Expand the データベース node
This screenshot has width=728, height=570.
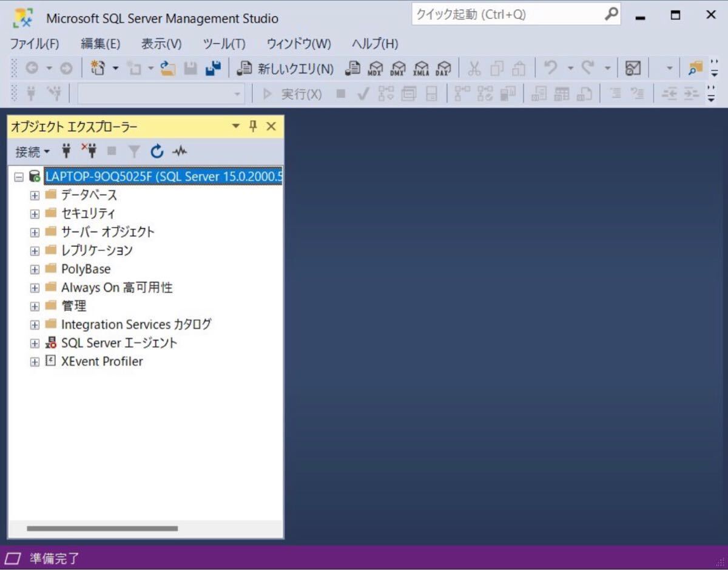pos(35,195)
